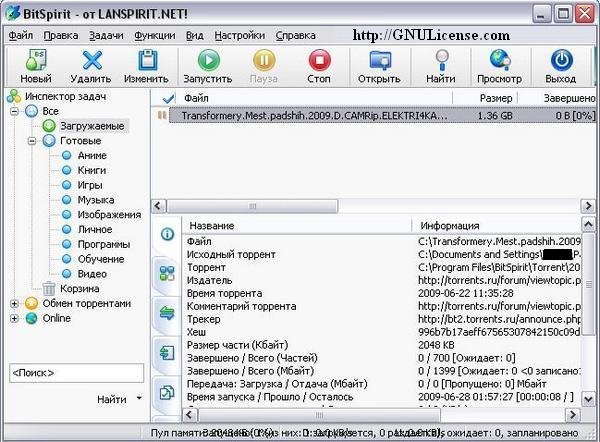600x442 pixels.
Task: Click the Время торрента value 2009-06-22 11:35:28
Action: 465,293
